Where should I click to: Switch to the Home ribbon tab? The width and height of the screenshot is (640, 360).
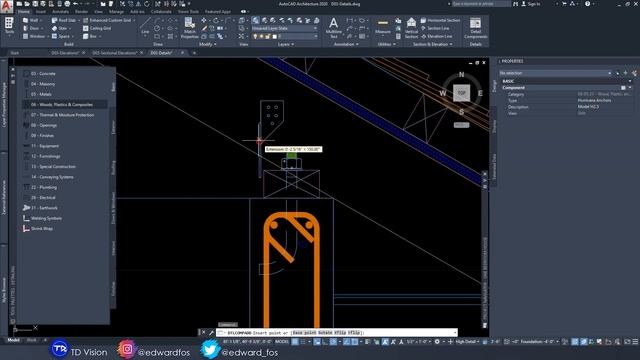24,11
